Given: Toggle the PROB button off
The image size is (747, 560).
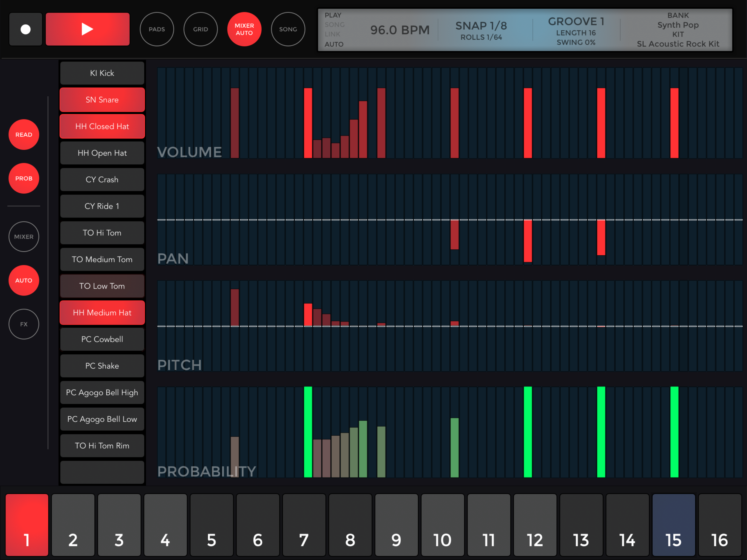Looking at the screenshot, I should click(24, 178).
